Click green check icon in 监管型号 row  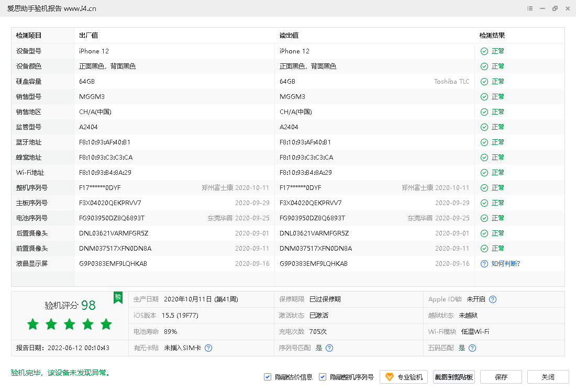click(x=484, y=127)
